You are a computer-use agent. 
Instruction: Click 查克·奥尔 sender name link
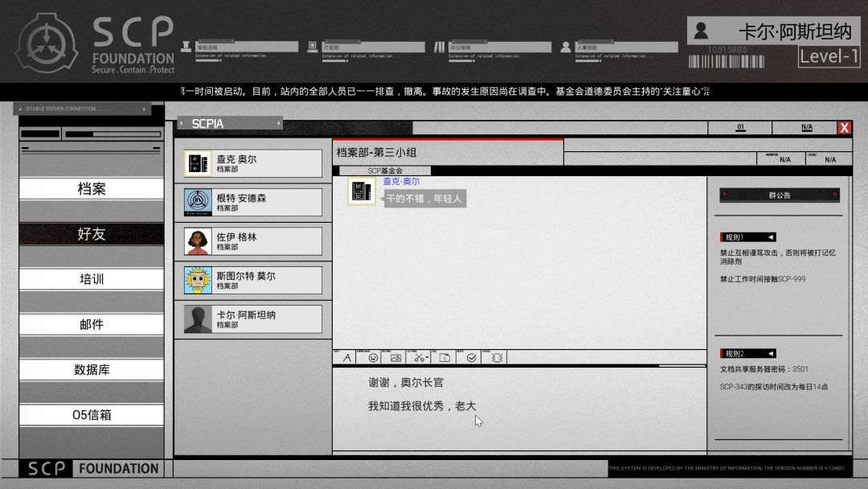tap(401, 182)
